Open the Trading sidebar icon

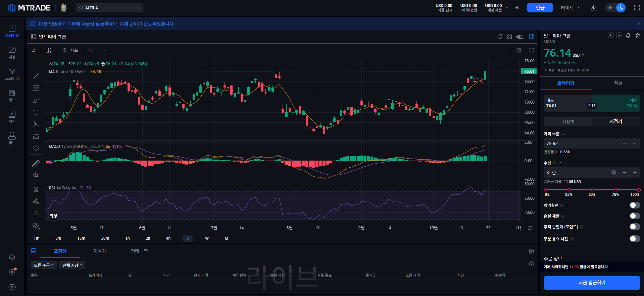tap(12, 31)
